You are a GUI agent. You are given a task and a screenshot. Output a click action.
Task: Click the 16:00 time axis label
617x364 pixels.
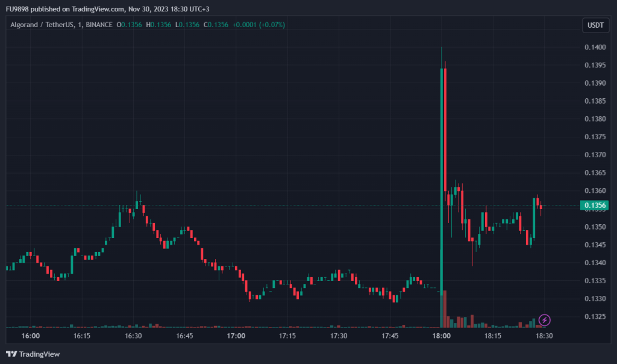31,336
